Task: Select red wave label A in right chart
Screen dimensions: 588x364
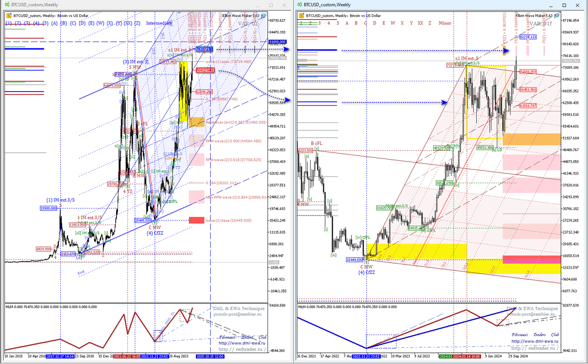Action: point(347,23)
